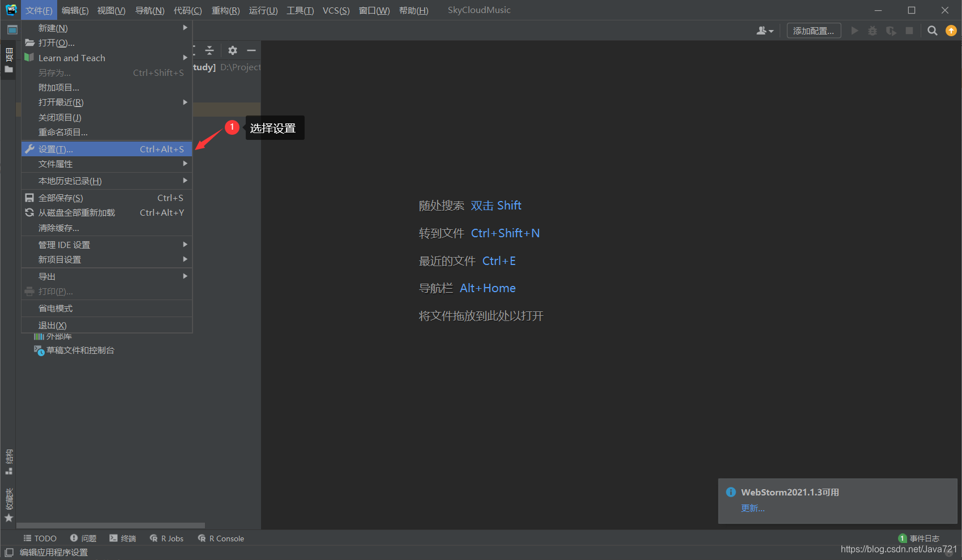The image size is (962, 560).
Task: Open the Terminal tool window
Action: coord(123,538)
